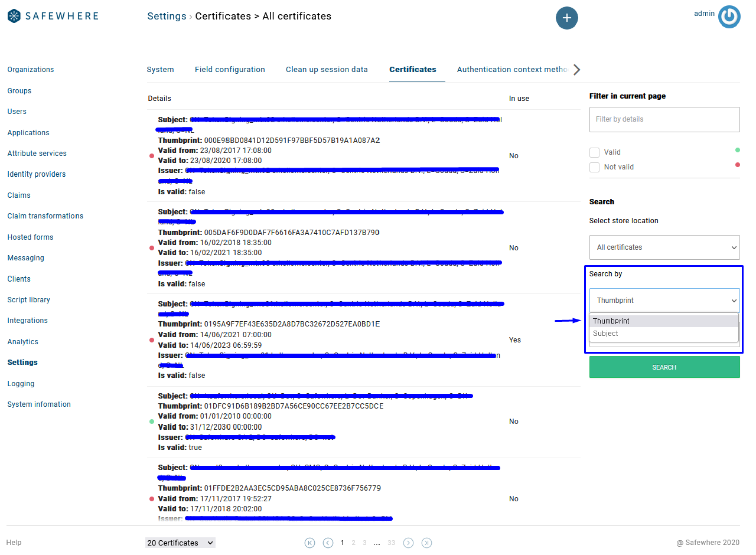Click the plus add certificate button
Image resolution: width=756 pixels, height=555 pixels.
coord(566,18)
